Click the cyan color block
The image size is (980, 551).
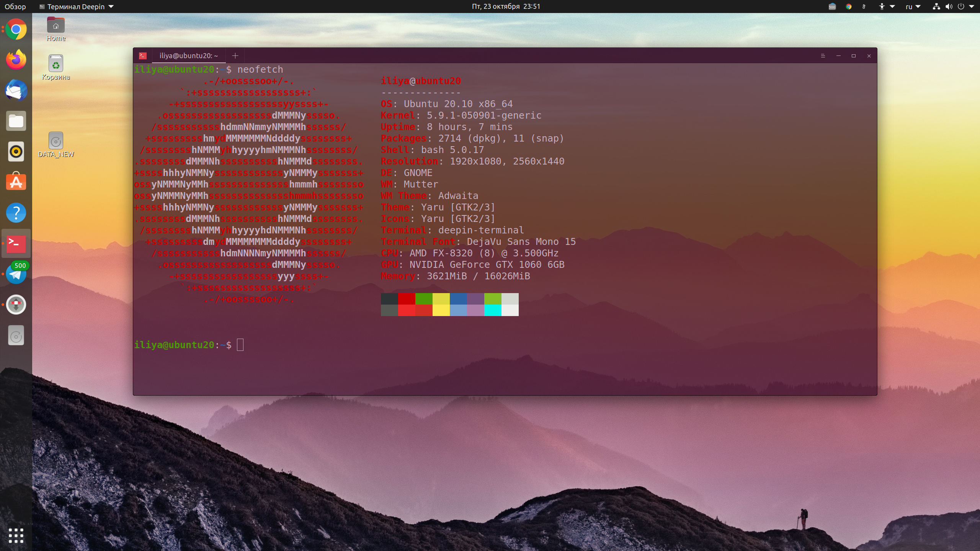click(x=493, y=310)
